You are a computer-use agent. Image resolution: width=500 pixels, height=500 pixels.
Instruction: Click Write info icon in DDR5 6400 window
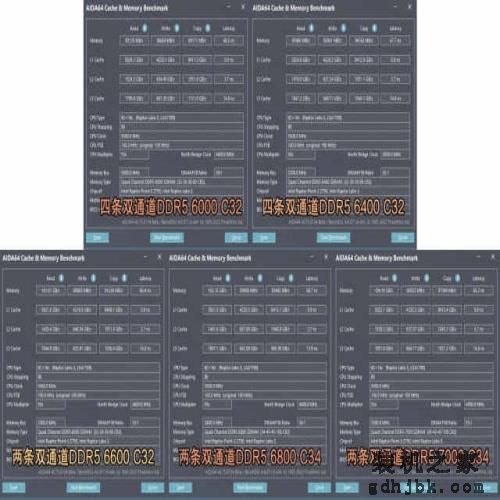[343, 28]
